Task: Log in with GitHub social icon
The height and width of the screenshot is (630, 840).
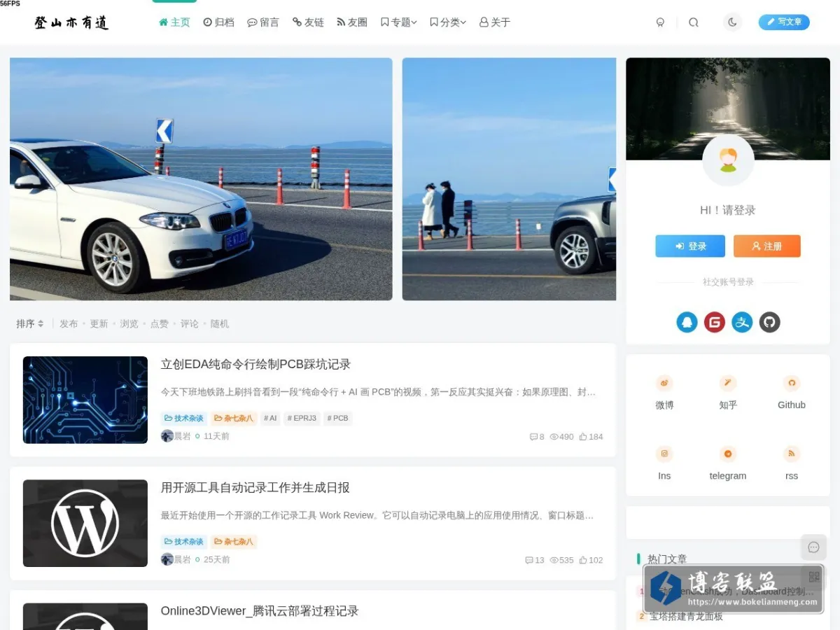Action: [x=769, y=322]
